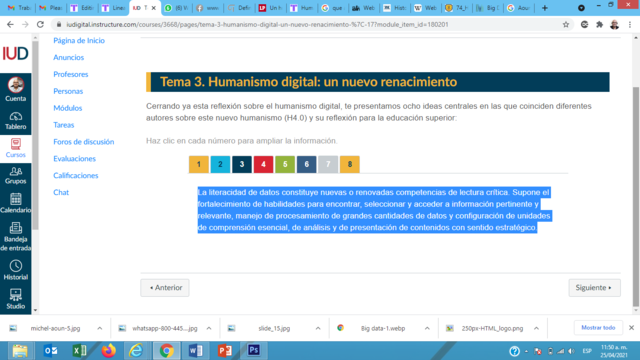Close the downloads bar
This screenshot has width=640, height=360.
click(631, 328)
